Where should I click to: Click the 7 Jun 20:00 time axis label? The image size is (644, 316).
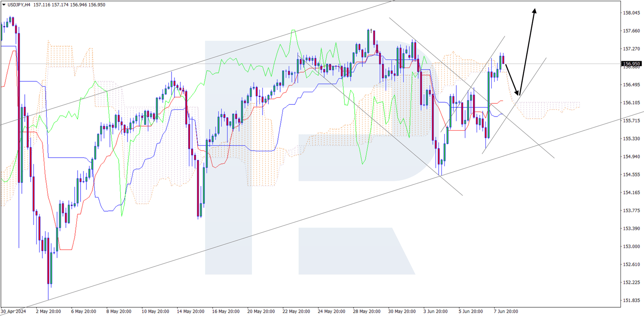[506, 312]
